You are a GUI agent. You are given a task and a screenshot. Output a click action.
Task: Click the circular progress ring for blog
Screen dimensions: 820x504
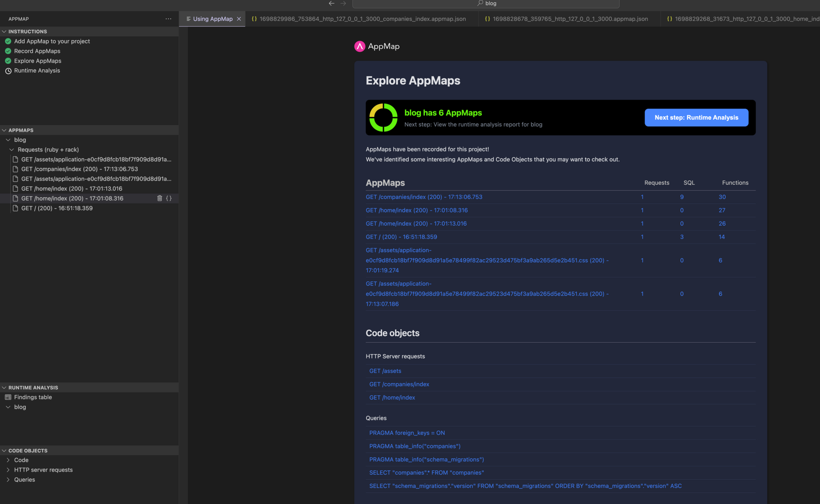[383, 118]
